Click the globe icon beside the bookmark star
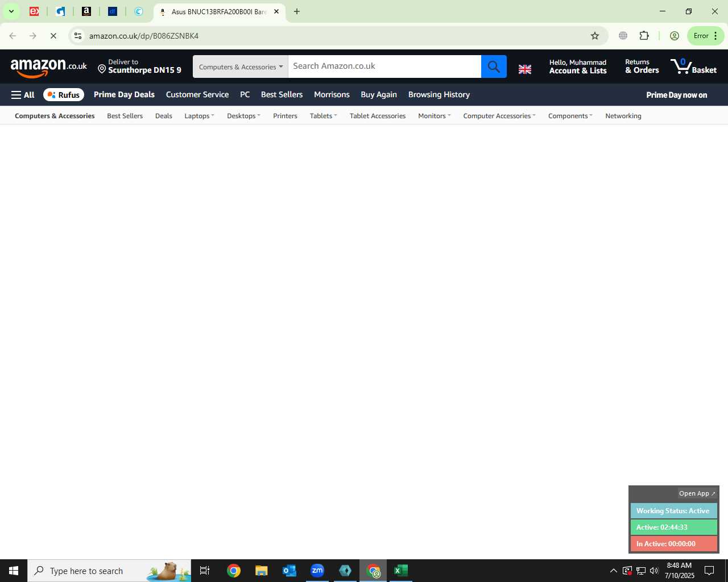The image size is (728, 582). (623, 36)
